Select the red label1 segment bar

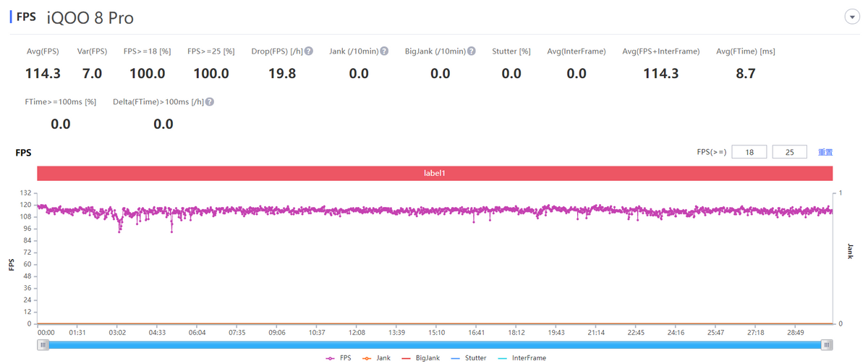click(x=435, y=174)
